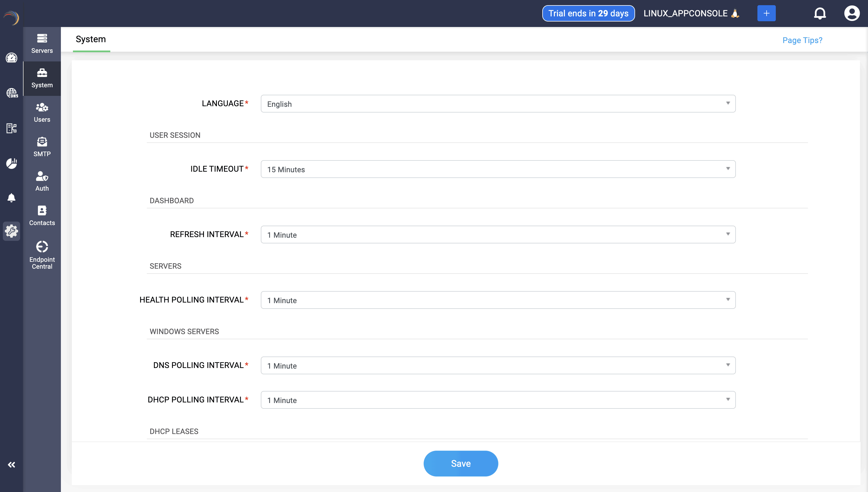
Task: Go to the Servers settings menu
Action: [42, 44]
